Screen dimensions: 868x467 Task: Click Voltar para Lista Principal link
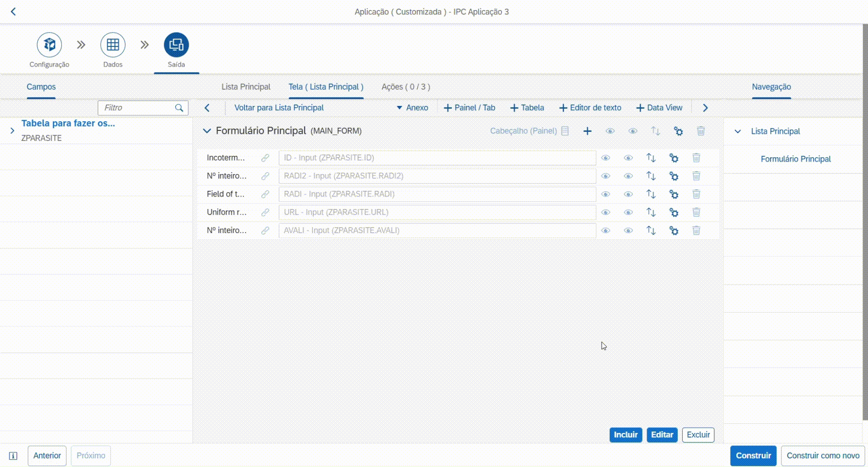pyautogui.click(x=279, y=108)
